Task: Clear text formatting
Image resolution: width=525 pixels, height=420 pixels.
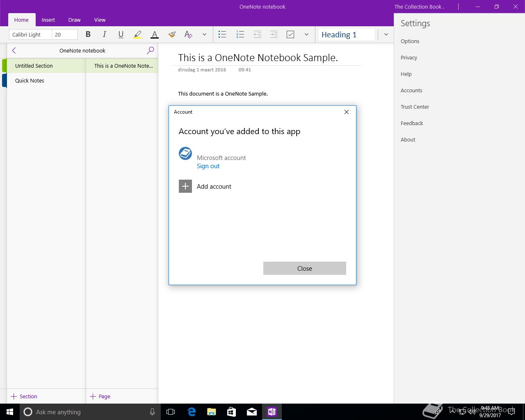Action: [188, 34]
